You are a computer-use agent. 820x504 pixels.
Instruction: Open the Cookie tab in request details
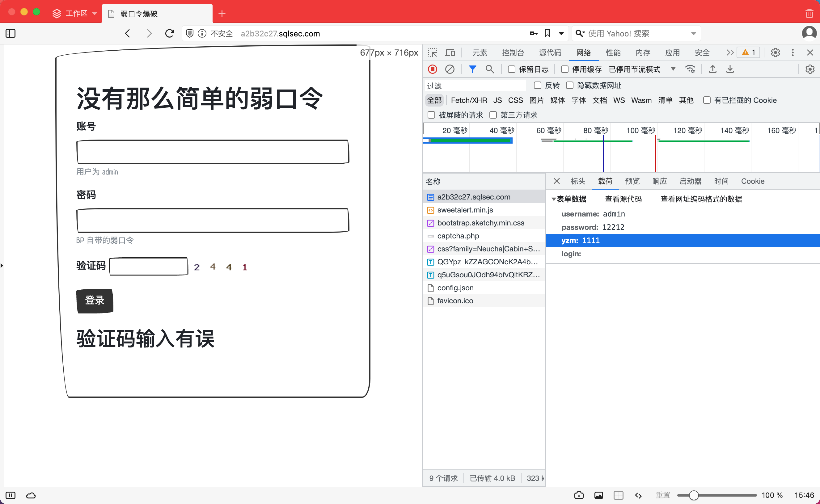[752, 181]
